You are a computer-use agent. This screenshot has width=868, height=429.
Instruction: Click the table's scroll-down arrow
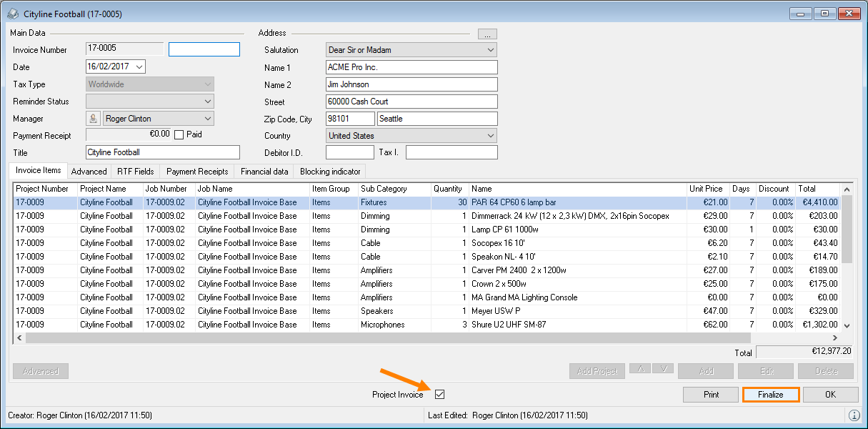[x=847, y=325]
